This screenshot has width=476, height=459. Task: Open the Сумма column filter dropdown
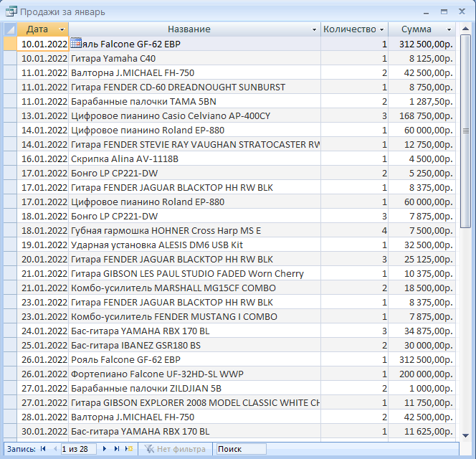[x=449, y=29]
